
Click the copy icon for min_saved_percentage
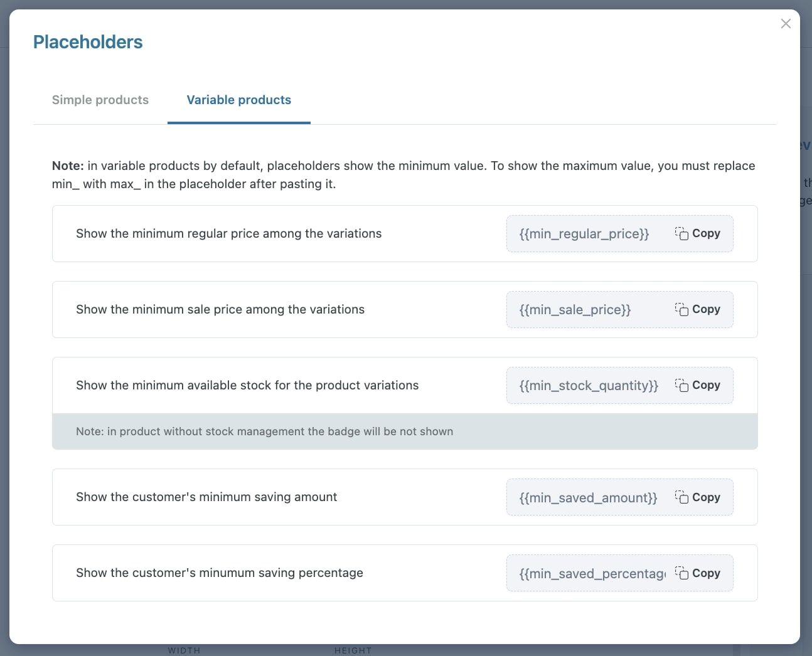pos(681,573)
